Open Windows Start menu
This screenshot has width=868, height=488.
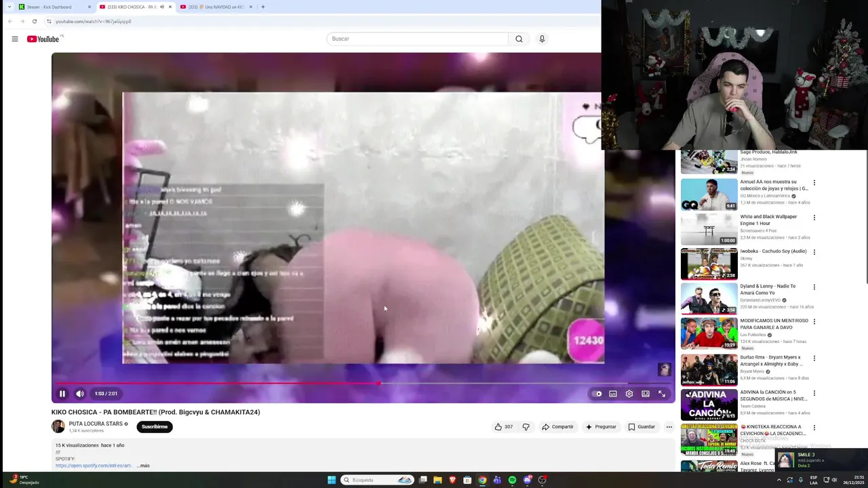click(x=332, y=480)
